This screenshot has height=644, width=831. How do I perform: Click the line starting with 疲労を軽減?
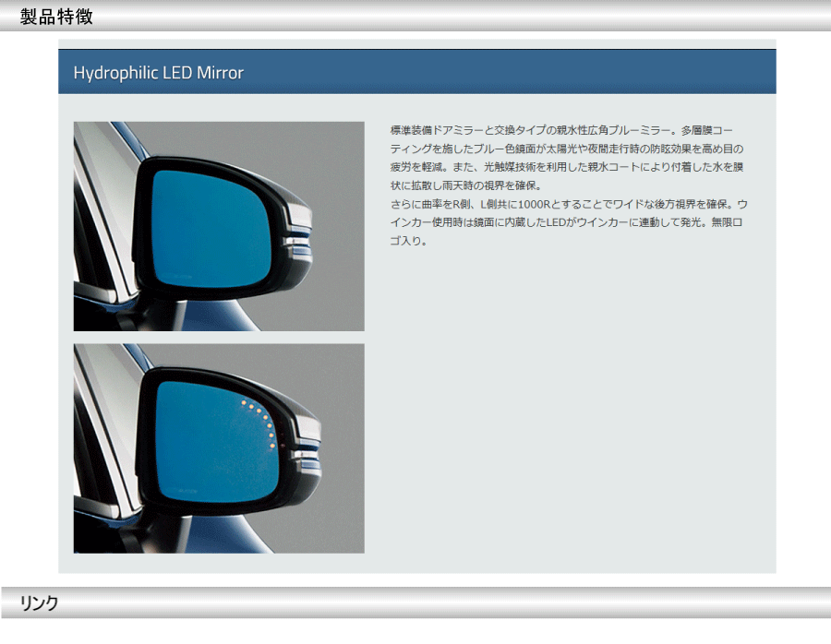(x=567, y=167)
